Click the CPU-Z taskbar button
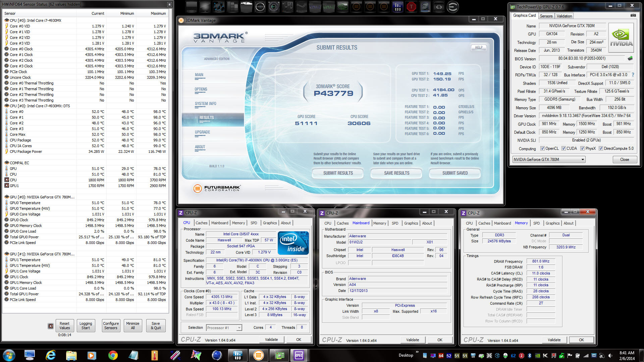 (299, 355)
